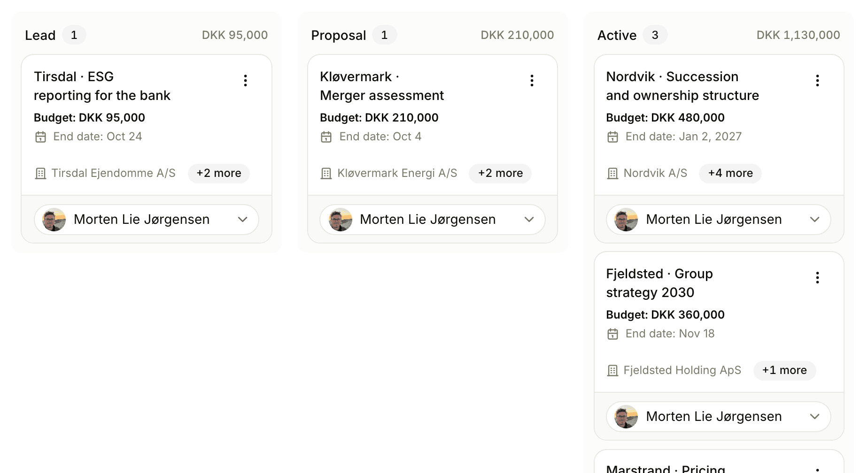Open the three-dot menu on Kløvermark Merger card

click(x=532, y=80)
